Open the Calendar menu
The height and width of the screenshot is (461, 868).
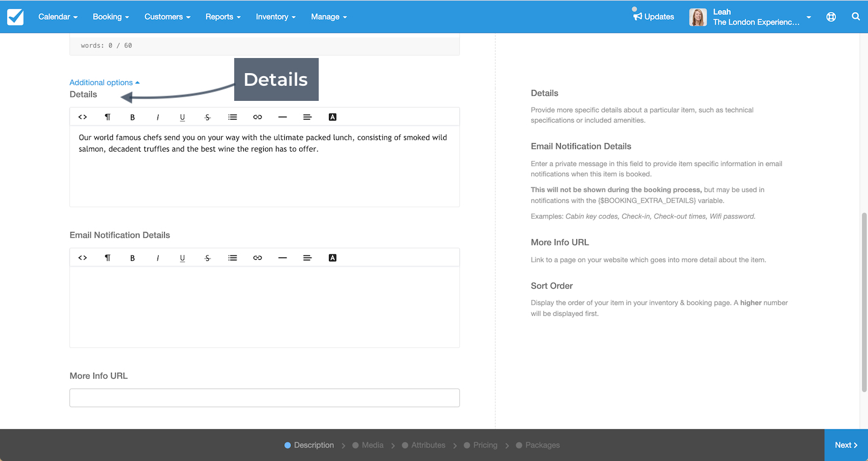(x=58, y=17)
